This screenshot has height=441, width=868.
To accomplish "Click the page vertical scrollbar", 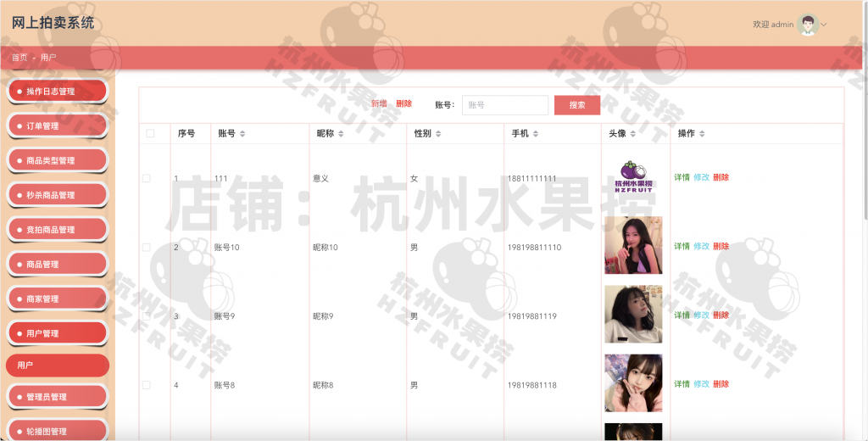I will click(x=865, y=111).
